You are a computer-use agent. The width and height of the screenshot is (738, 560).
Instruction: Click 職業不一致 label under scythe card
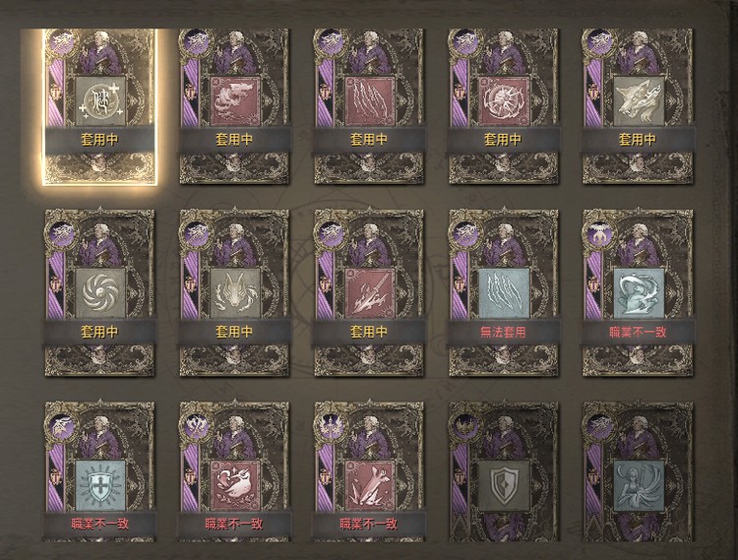tap(638, 333)
